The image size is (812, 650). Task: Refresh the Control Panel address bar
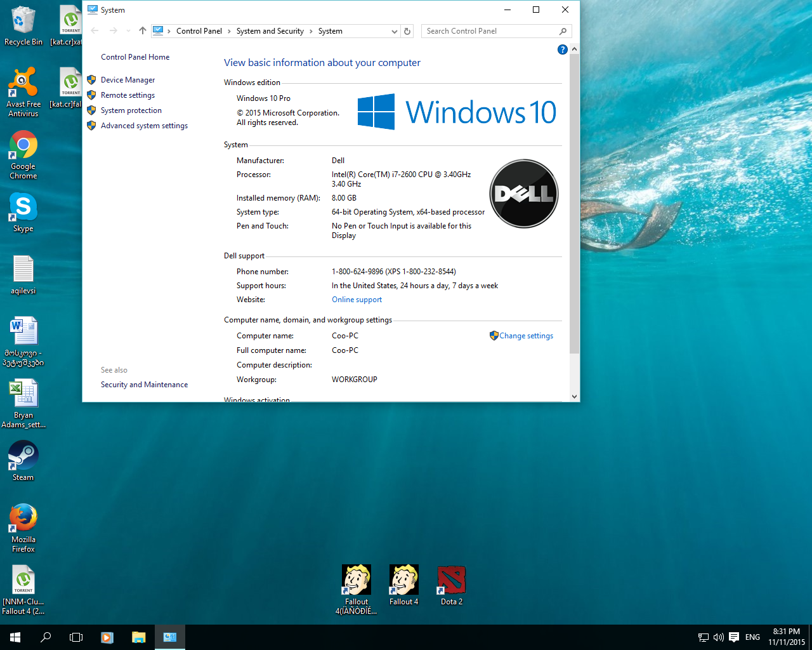pyautogui.click(x=407, y=31)
